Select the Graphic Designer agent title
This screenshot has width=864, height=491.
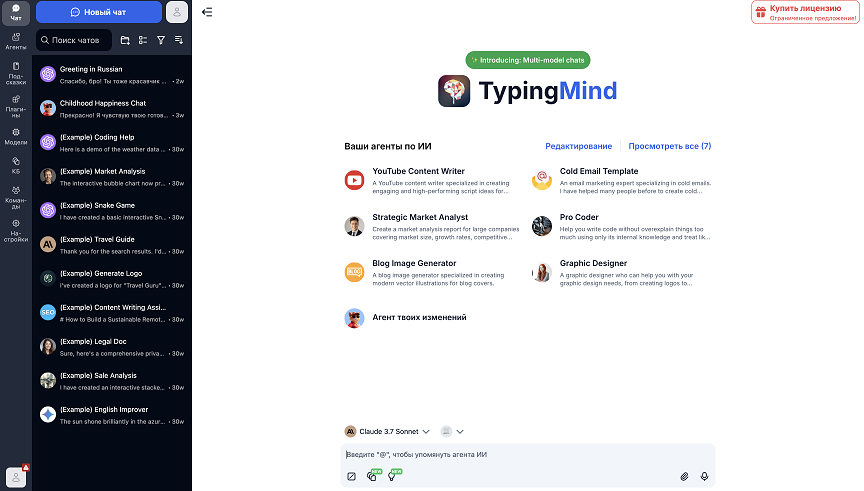pos(593,263)
